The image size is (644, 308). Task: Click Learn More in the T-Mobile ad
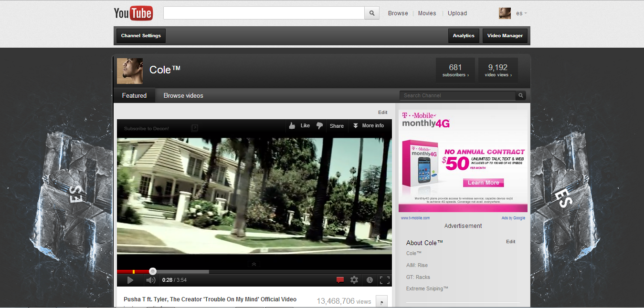(483, 183)
